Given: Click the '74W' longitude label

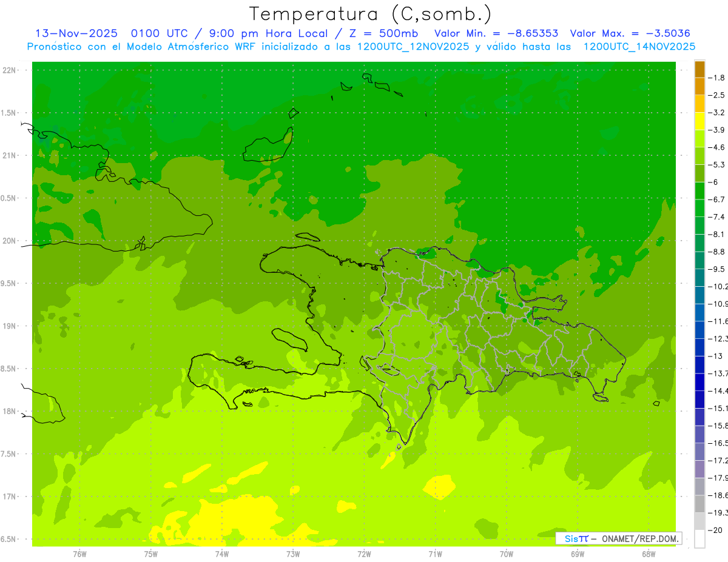Looking at the screenshot, I should [x=222, y=554].
